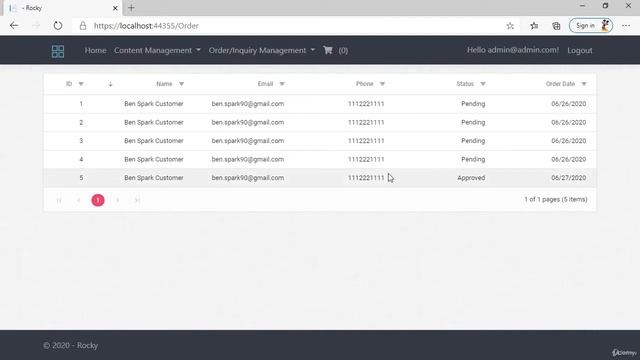Select order row with ID 5
Viewport: 640px width, 360px height.
(x=320, y=178)
